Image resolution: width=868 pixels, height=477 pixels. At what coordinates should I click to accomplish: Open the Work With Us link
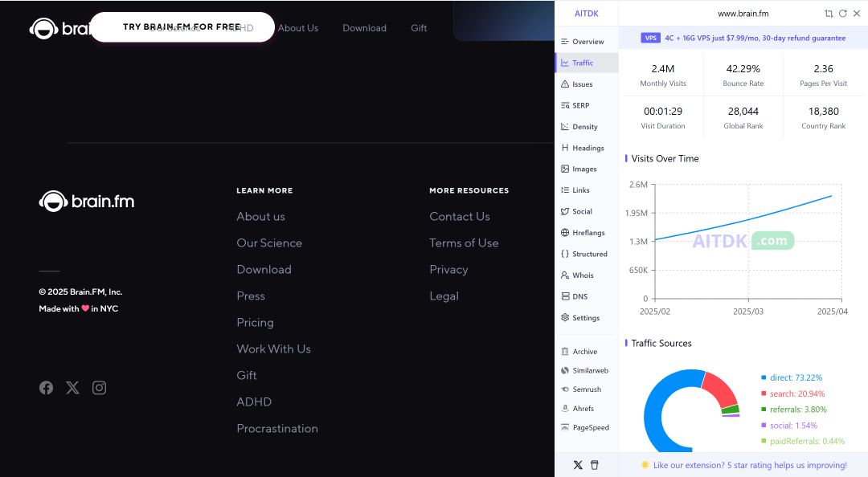point(273,349)
